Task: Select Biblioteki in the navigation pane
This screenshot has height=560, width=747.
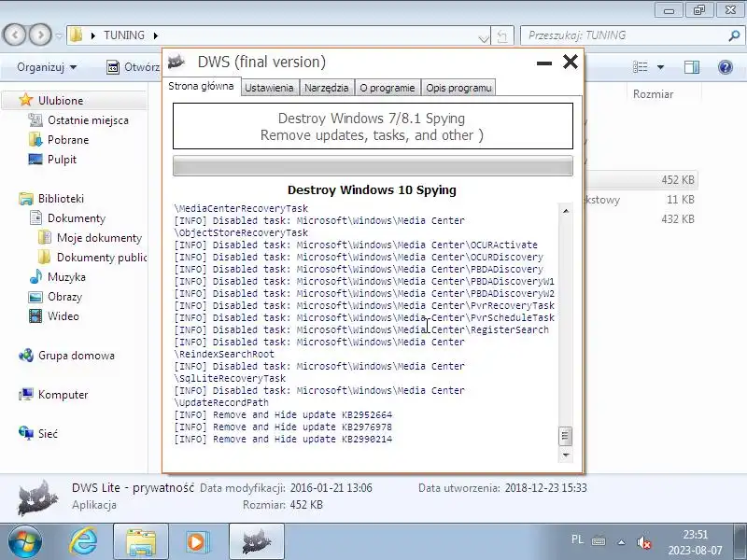Action: 61,199
